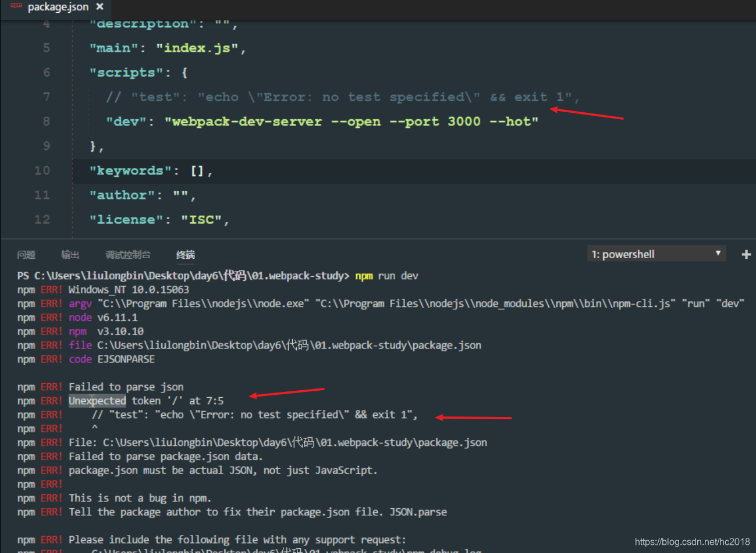Image resolution: width=756 pixels, height=553 pixels.
Task: Click the webpack-dev-server command string
Action: pyautogui.click(x=352, y=122)
